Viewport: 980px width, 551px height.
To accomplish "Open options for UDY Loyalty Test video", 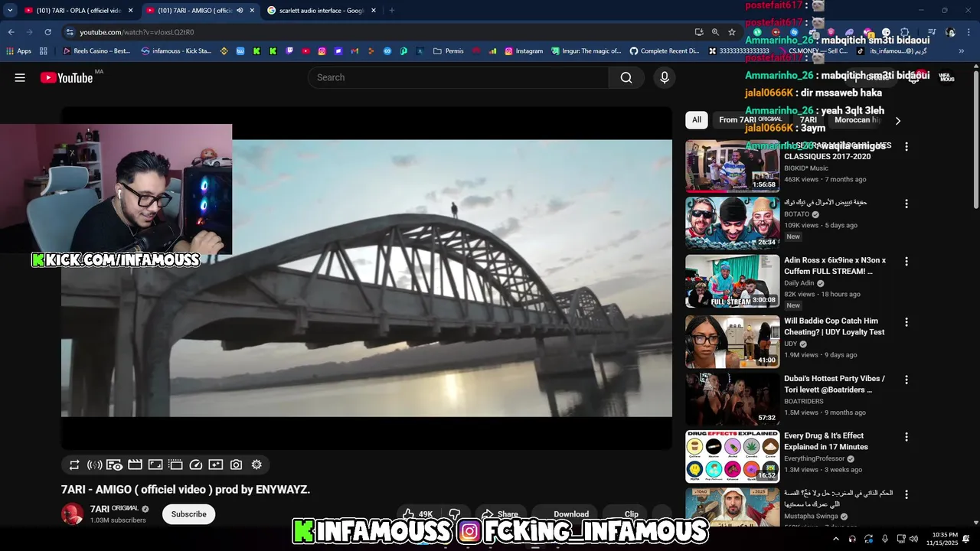I will click(x=906, y=322).
